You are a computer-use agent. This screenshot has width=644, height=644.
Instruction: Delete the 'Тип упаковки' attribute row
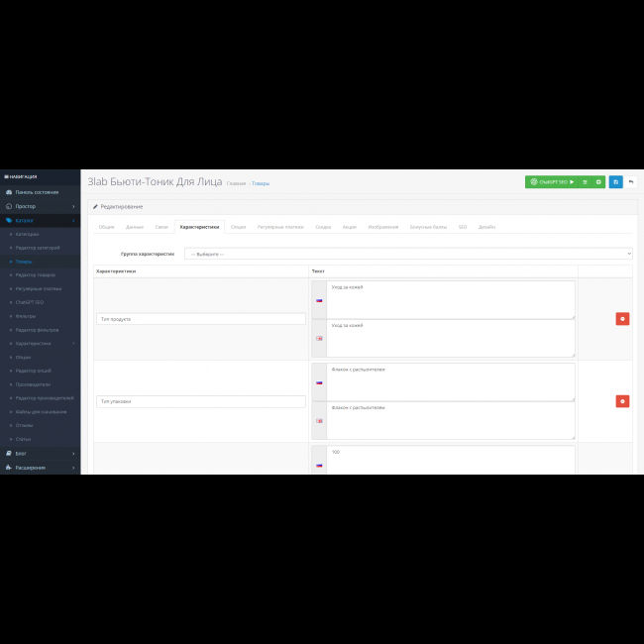[622, 401]
